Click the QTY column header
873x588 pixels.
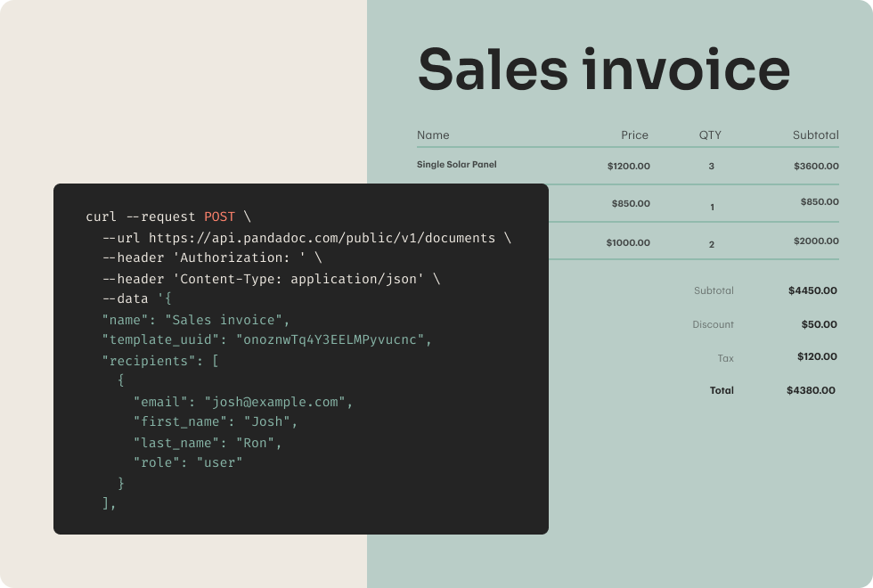click(710, 135)
